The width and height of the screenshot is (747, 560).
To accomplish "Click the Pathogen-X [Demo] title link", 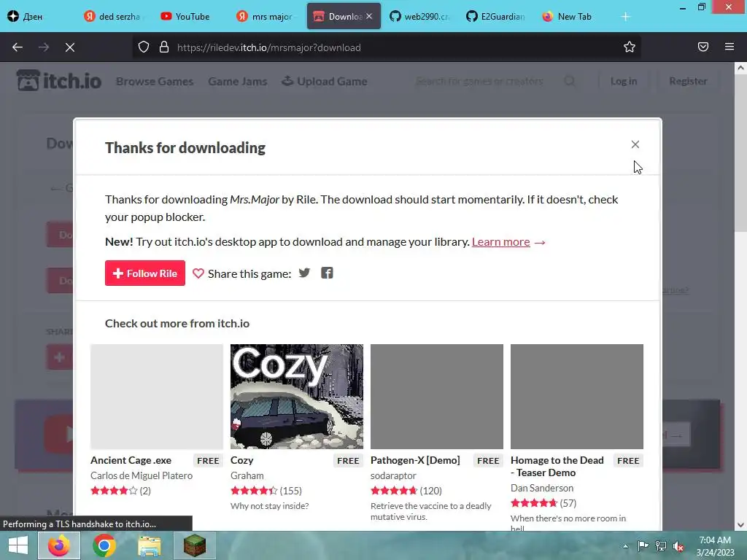I will pyautogui.click(x=415, y=461).
